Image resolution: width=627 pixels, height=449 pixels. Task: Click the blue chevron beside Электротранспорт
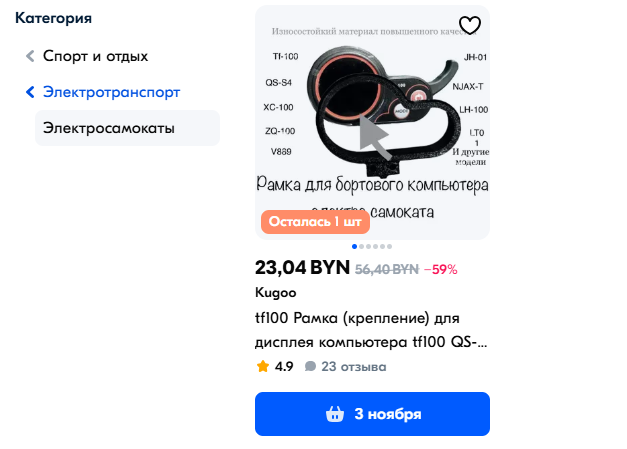point(30,92)
